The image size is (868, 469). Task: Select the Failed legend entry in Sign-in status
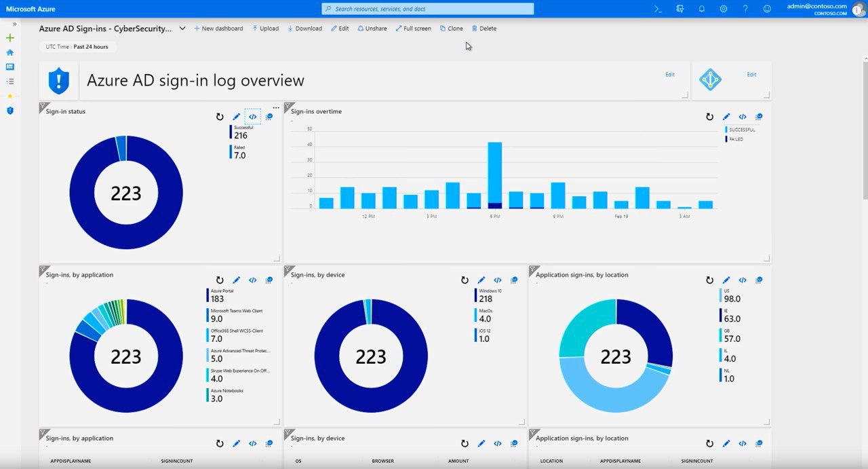[x=239, y=152]
